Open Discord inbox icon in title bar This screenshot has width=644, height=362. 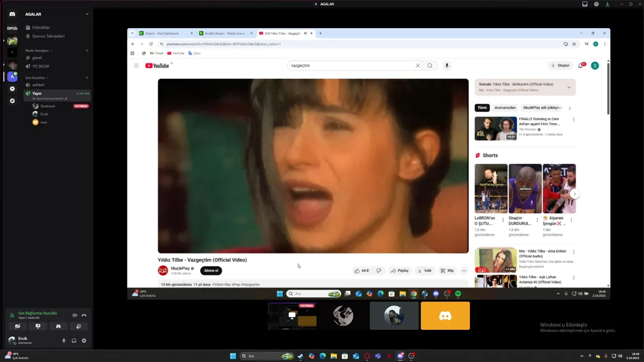click(585, 4)
